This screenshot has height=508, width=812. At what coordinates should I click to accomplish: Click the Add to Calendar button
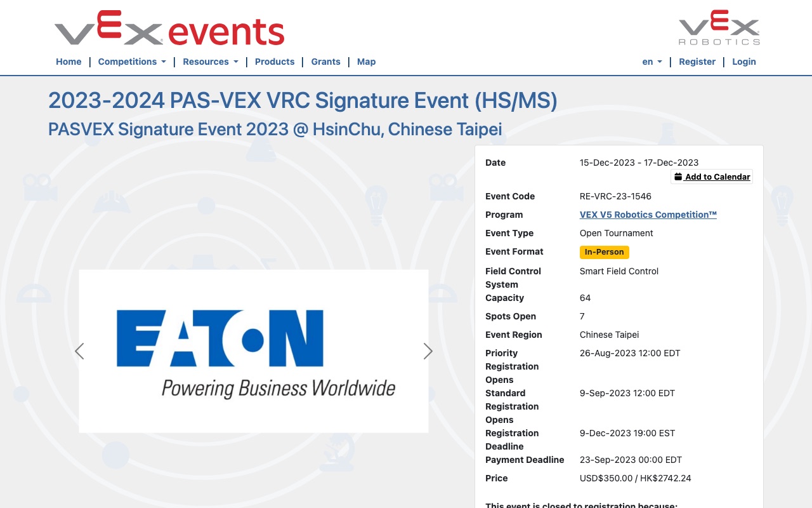[x=712, y=177]
